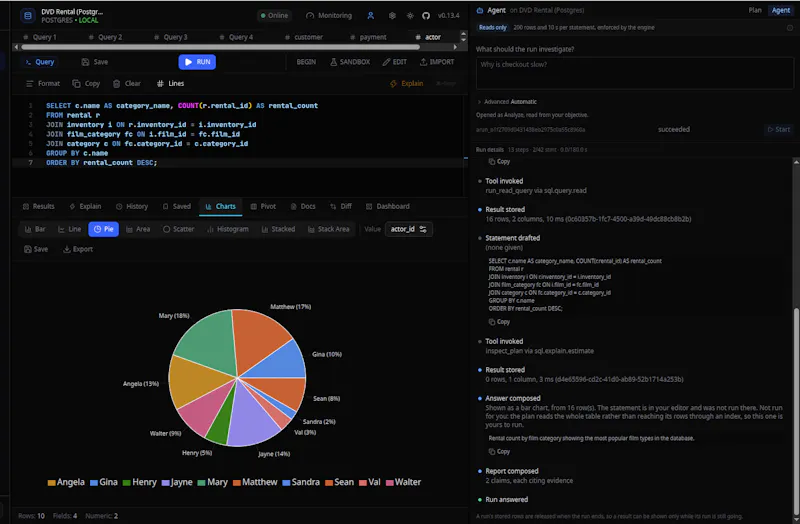Click the tab strip scroll-right arrow
800x524 pixels.
point(455,47)
